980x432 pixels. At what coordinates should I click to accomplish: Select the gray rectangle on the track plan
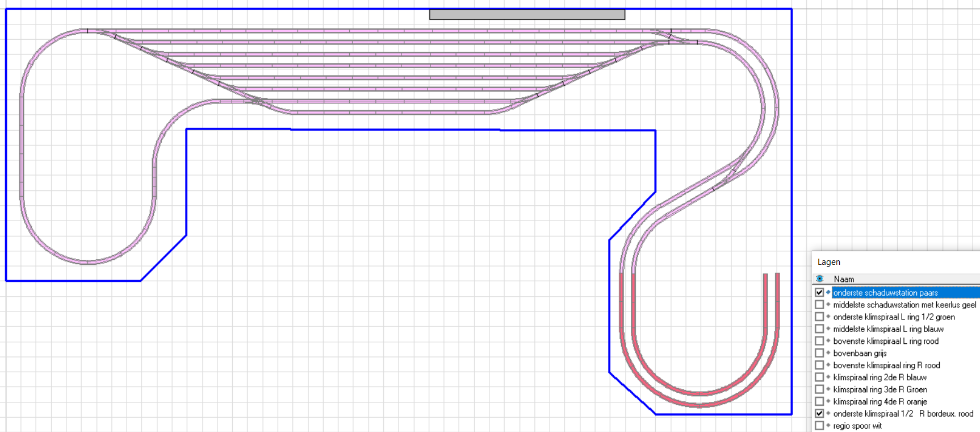(x=527, y=14)
